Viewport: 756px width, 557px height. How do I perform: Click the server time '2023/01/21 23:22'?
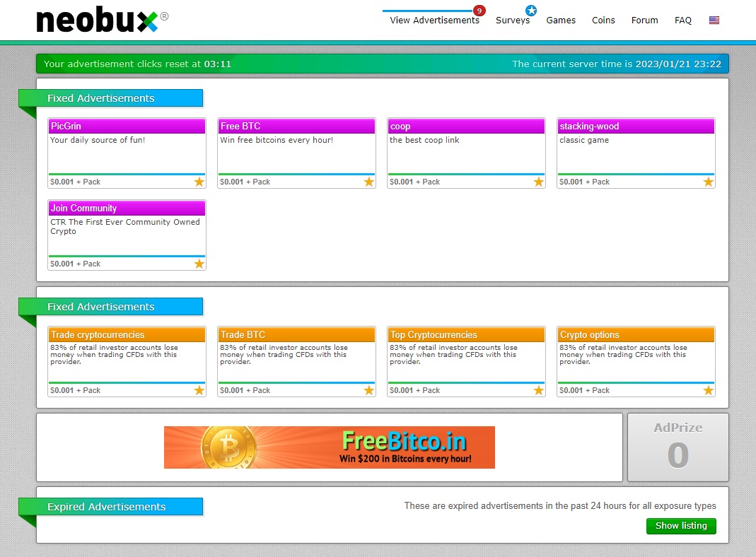[x=678, y=64]
